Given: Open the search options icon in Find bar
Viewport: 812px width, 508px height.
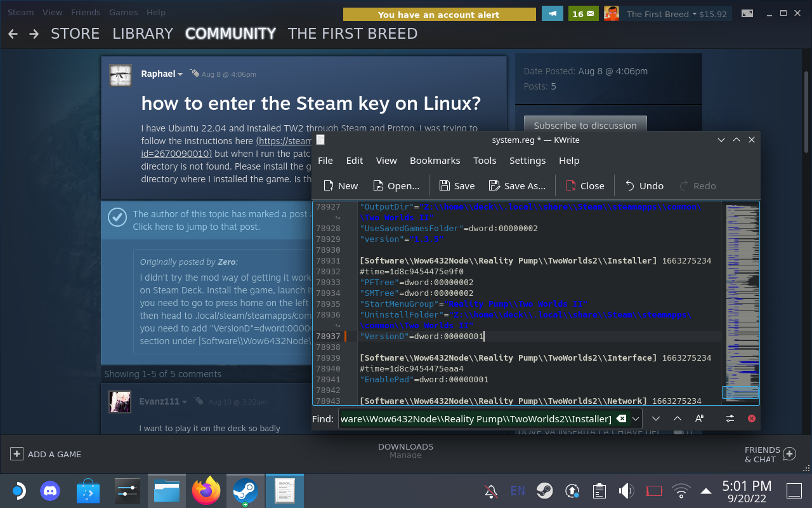Looking at the screenshot, I should (x=730, y=418).
